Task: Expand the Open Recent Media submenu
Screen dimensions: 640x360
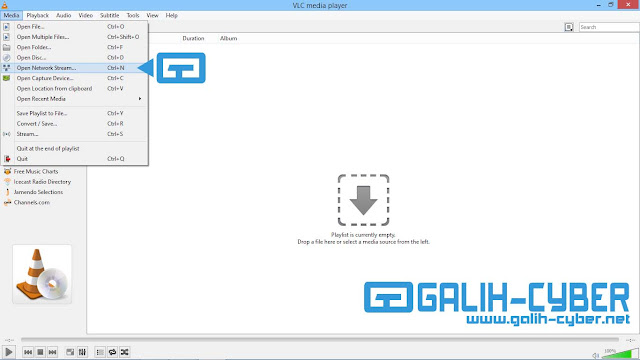Action: click(74, 99)
